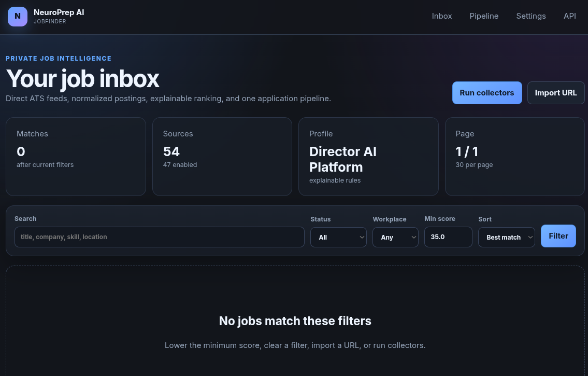Click the Import URL button
Screen dimensions: 588x376
[556, 93]
